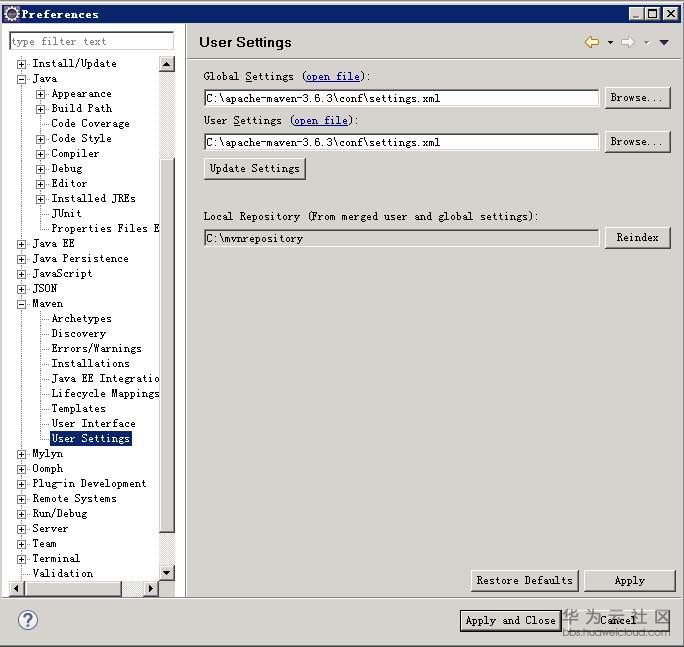
Task: Open Maven Errors/Warnings page
Action: click(x=96, y=348)
